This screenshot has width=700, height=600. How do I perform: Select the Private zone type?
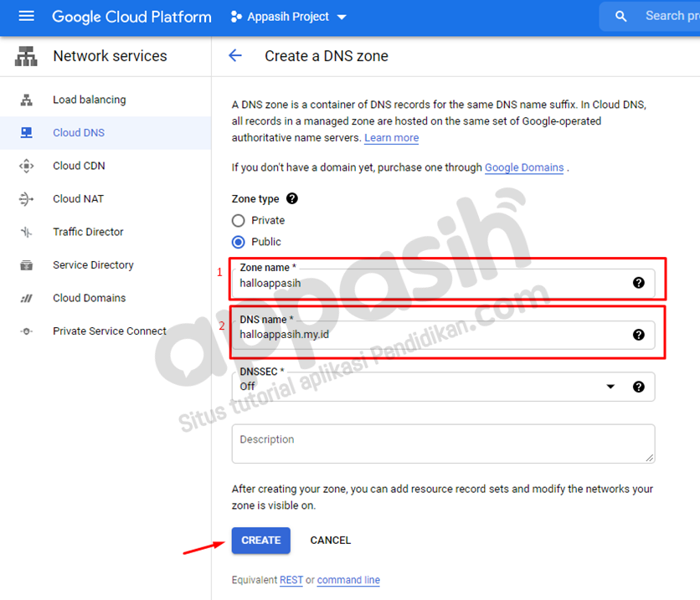pos(239,221)
